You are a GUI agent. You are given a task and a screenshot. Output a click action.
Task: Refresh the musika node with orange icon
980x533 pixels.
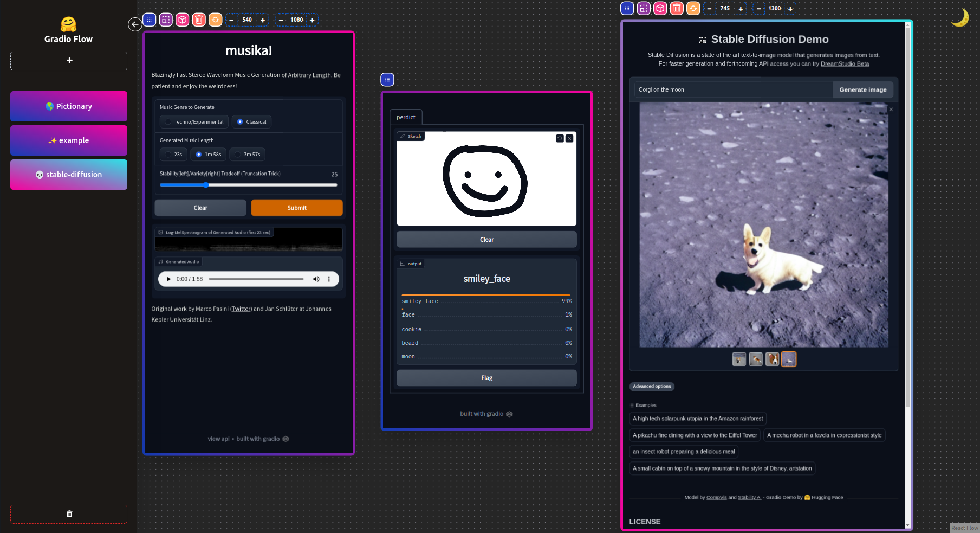click(x=216, y=20)
